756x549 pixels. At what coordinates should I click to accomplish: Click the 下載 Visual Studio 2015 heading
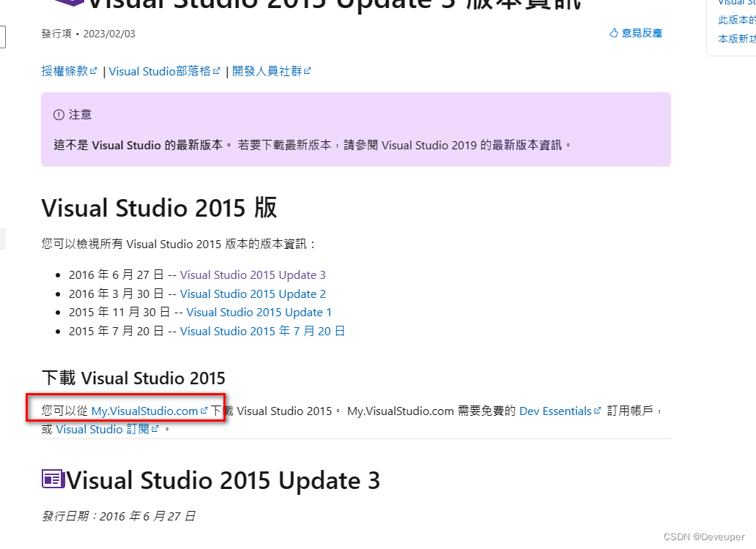pos(133,378)
